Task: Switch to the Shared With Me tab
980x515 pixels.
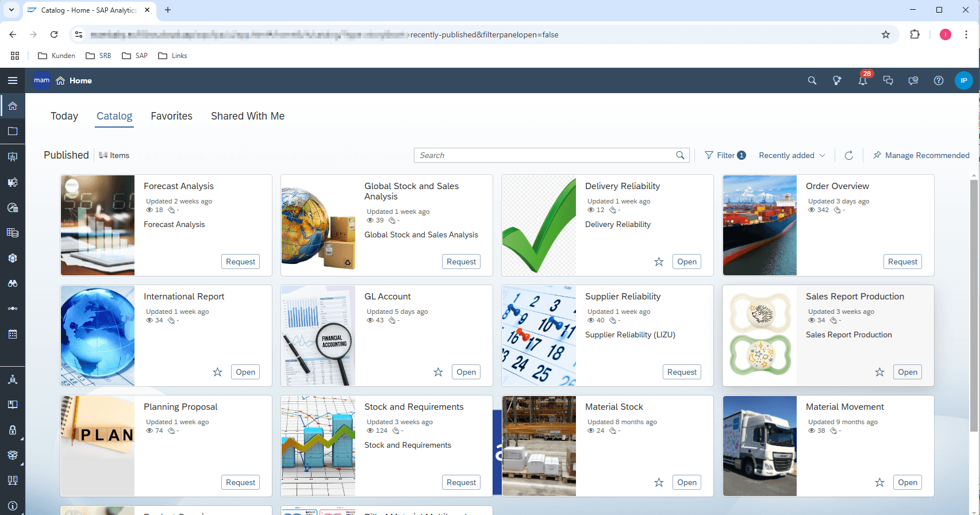Action: (x=248, y=116)
